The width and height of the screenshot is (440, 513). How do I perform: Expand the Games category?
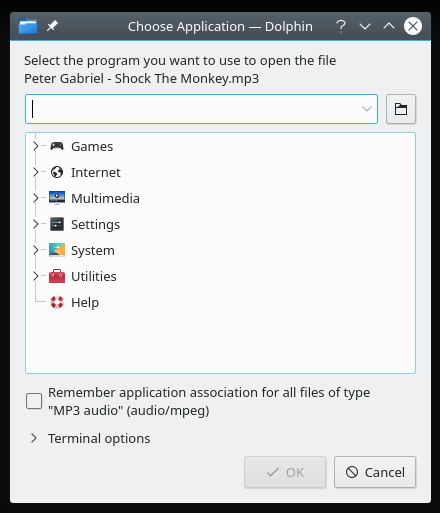click(x=36, y=146)
